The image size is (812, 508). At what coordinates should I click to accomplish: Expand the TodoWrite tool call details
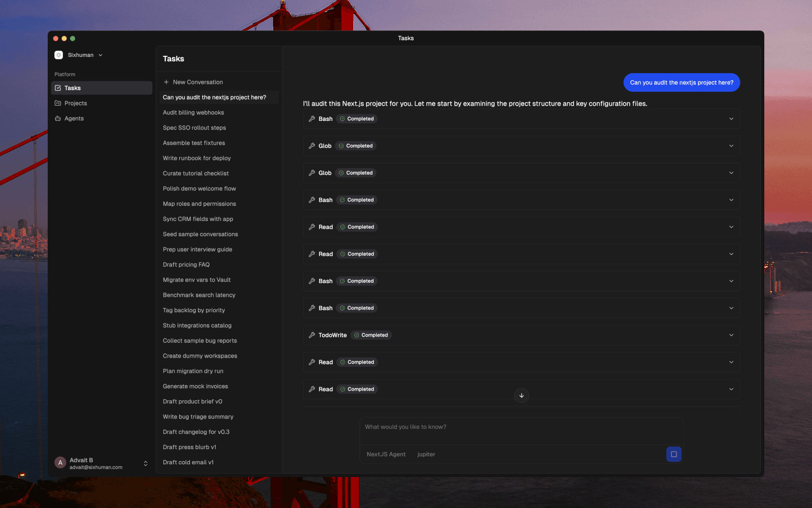coord(731,335)
